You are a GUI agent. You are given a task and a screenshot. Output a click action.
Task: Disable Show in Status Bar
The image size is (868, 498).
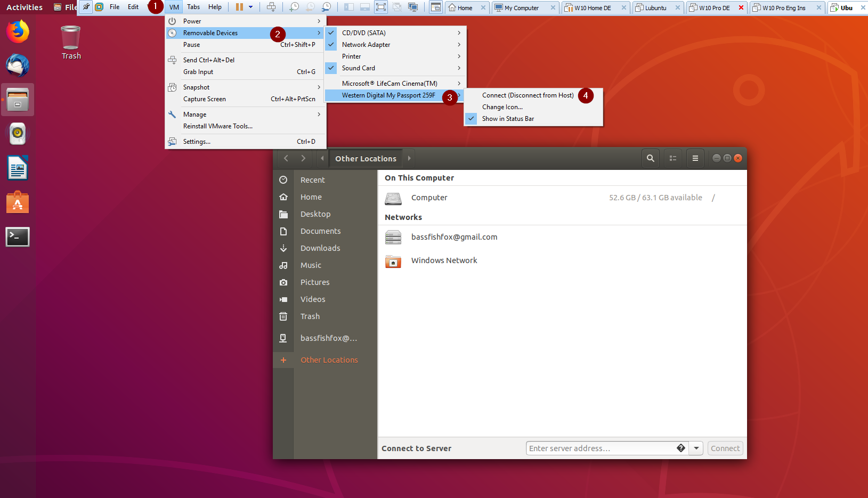[507, 118]
